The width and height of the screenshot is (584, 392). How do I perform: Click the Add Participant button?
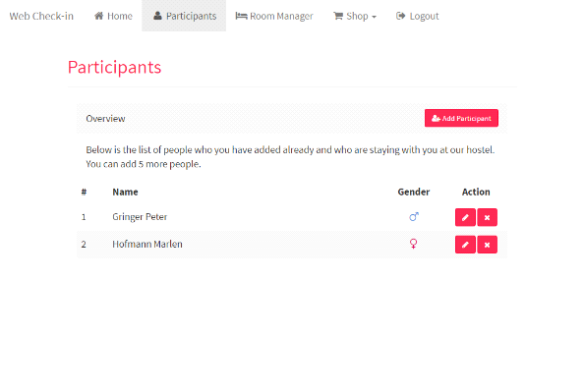[461, 118]
